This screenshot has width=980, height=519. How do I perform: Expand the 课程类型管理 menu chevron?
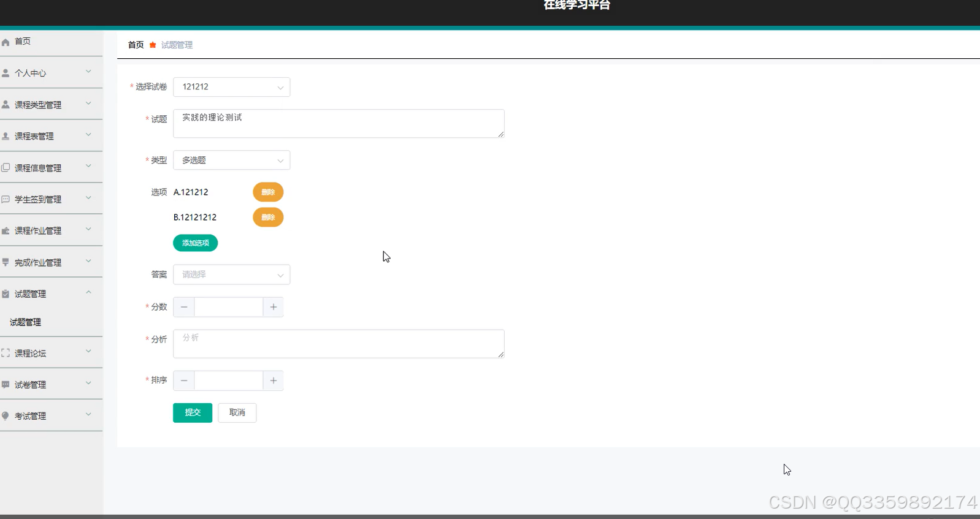tap(88, 103)
